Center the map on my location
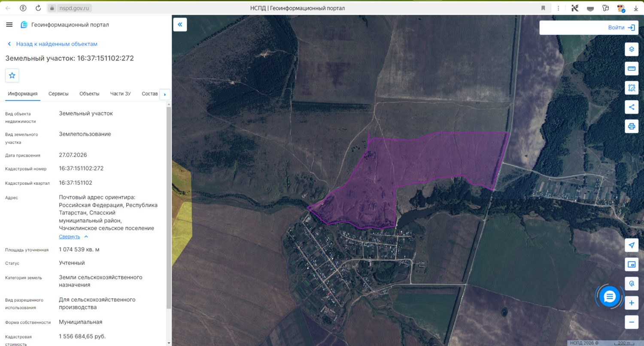The image size is (644, 346). coord(632,245)
